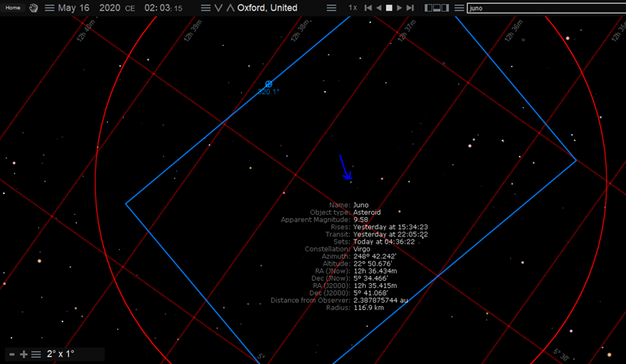
Task: Click the 1x time rate value
Action: [352, 8]
